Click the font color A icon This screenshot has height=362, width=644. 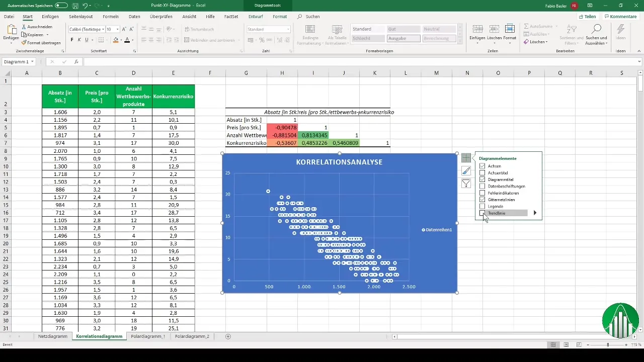pyautogui.click(x=127, y=40)
